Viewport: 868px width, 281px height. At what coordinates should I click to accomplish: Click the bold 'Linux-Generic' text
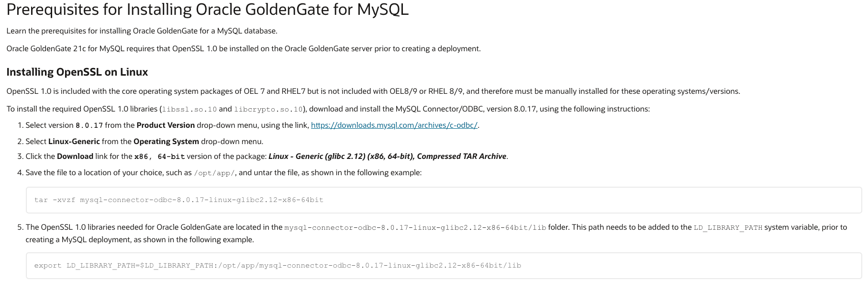point(74,142)
